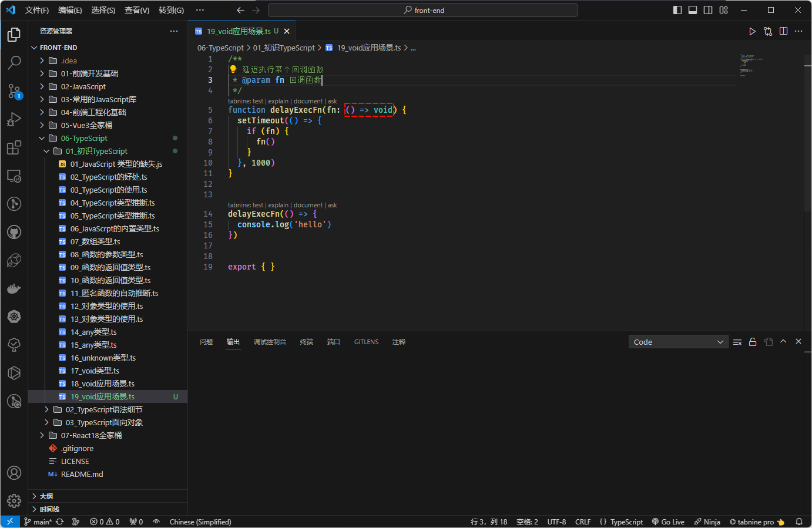Split the editor to the right
This screenshot has width=812, height=528.
point(783,31)
